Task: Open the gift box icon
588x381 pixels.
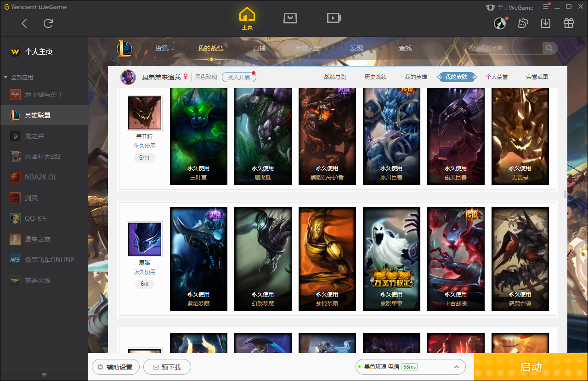Action: (569, 23)
